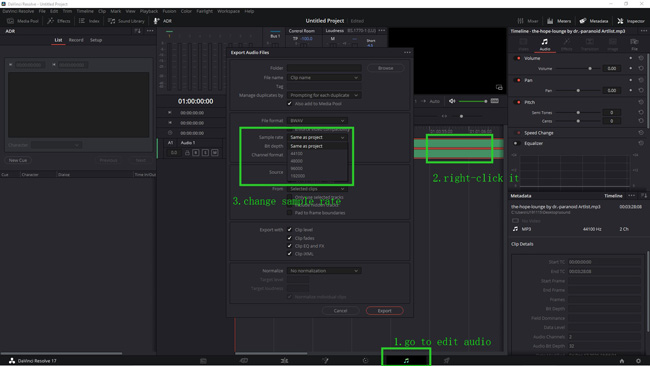This screenshot has height=366, width=650.
Task: Collapse the Sample rate dropdown
Action: pos(317,137)
